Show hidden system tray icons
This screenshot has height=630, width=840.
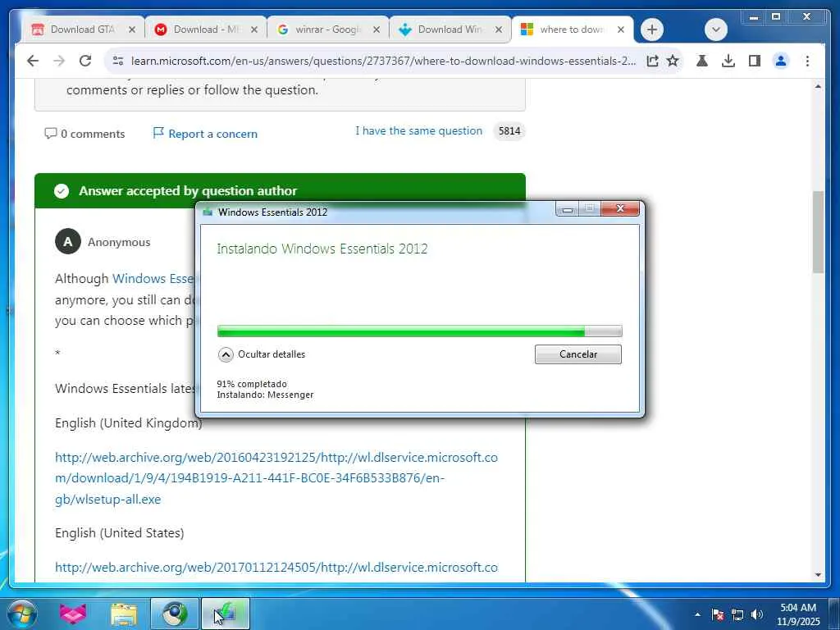click(697, 614)
